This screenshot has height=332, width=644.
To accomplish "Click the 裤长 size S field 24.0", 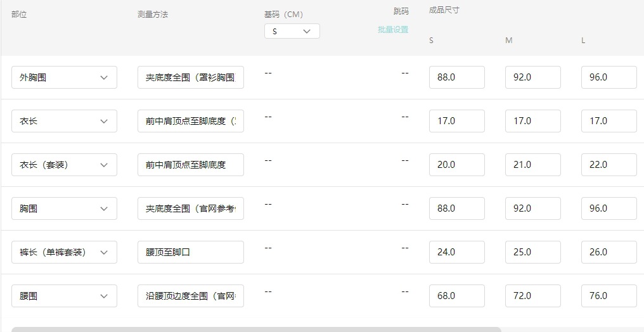I will (x=456, y=252).
